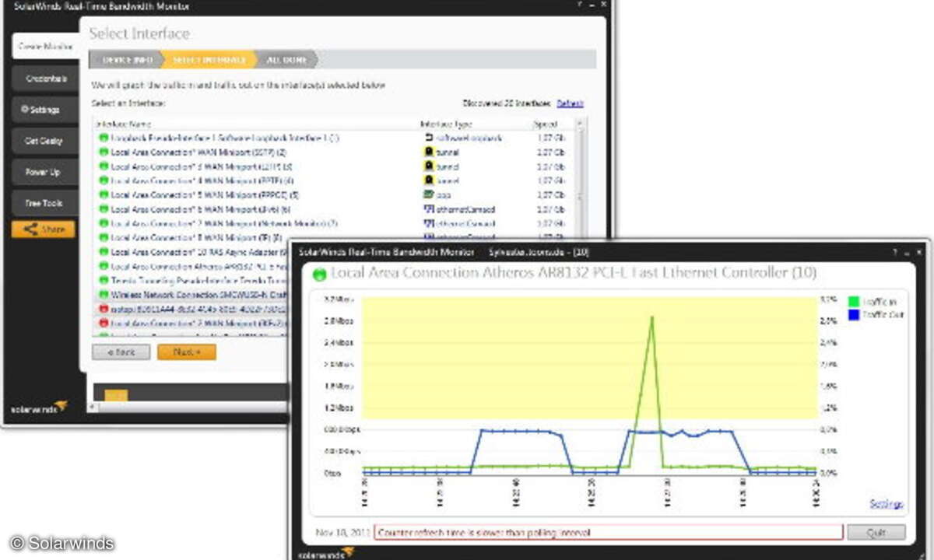
Task: Click help question mark in graph window title bar
Action: coord(895,253)
